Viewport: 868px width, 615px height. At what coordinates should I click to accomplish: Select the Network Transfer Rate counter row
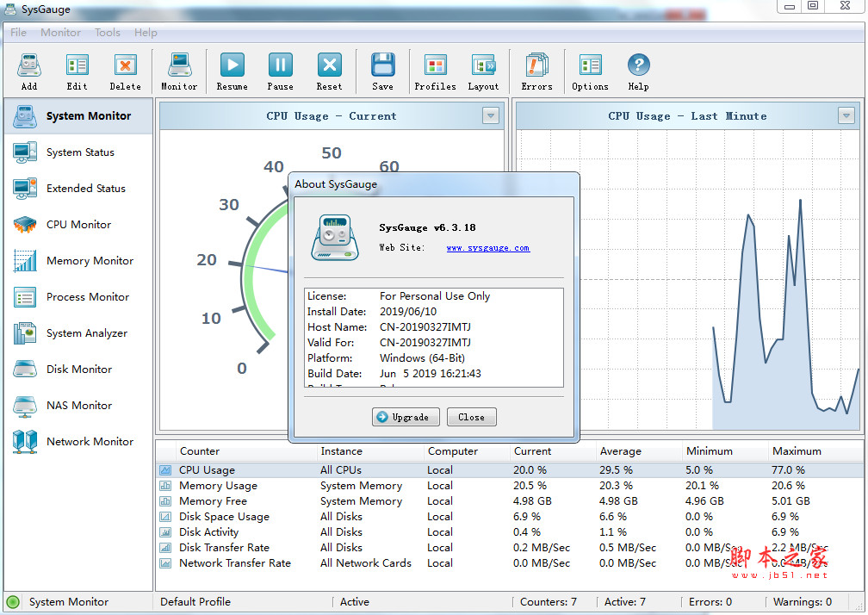point(236,563)
